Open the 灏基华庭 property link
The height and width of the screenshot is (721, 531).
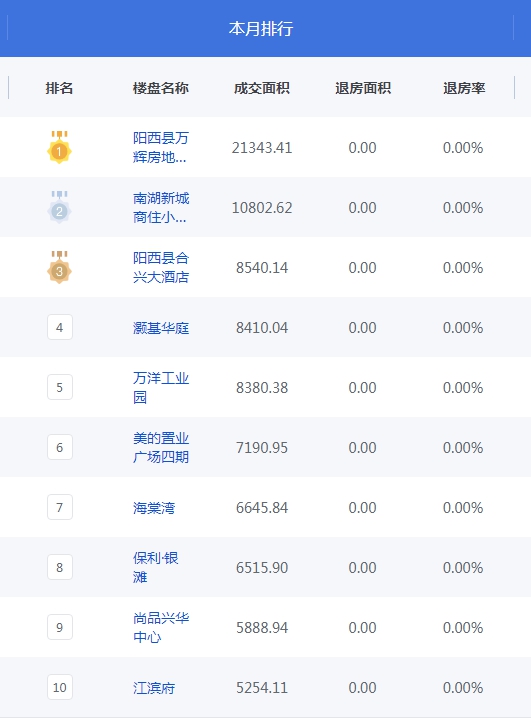point(161,328)
